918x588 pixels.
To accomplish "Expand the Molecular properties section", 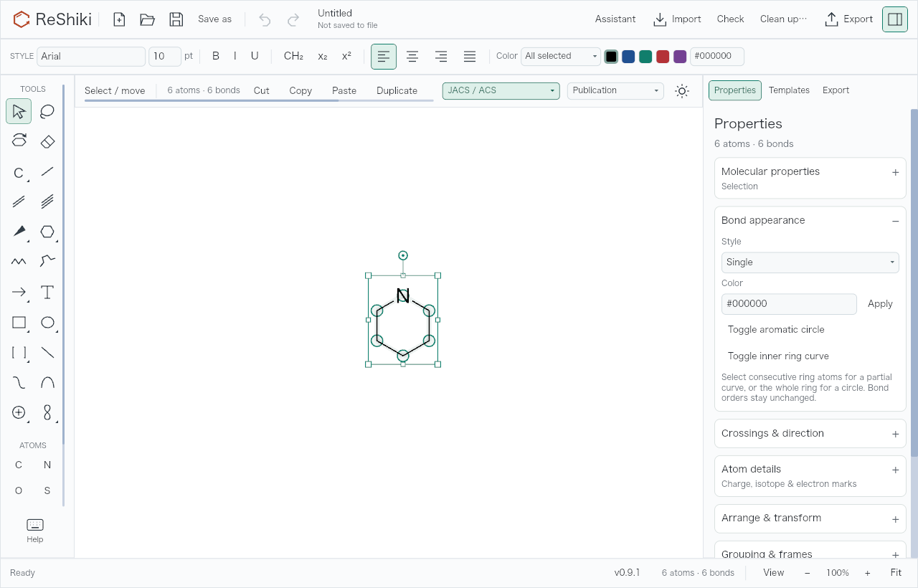I will (x=810, y=179).
